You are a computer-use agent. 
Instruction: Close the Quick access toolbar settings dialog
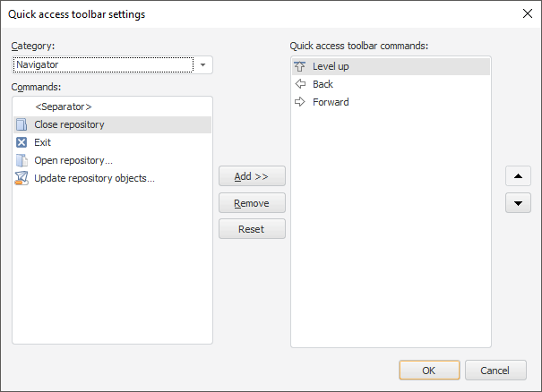pyautogui.click(x=527, y=13)
